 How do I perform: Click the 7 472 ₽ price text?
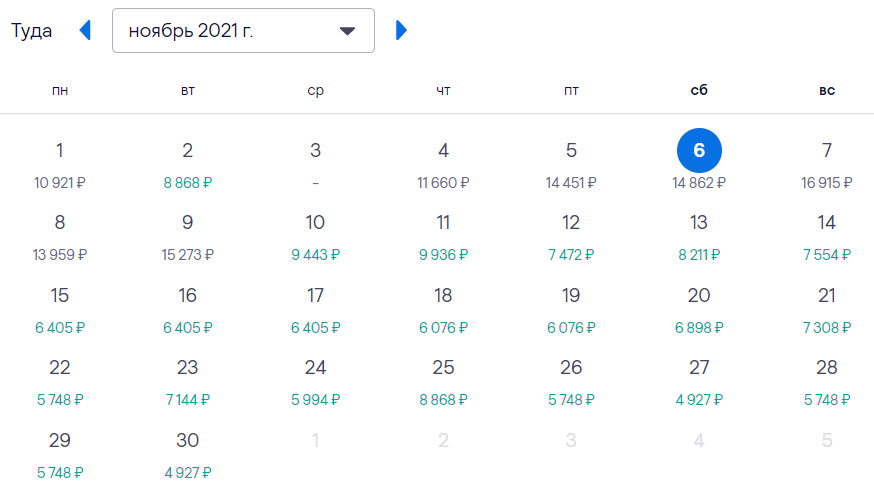point(571,255)
